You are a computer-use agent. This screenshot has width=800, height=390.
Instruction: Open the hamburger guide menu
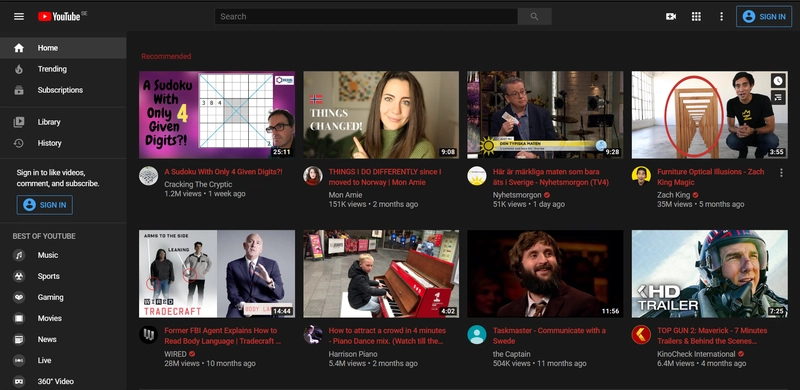point(19,16)
